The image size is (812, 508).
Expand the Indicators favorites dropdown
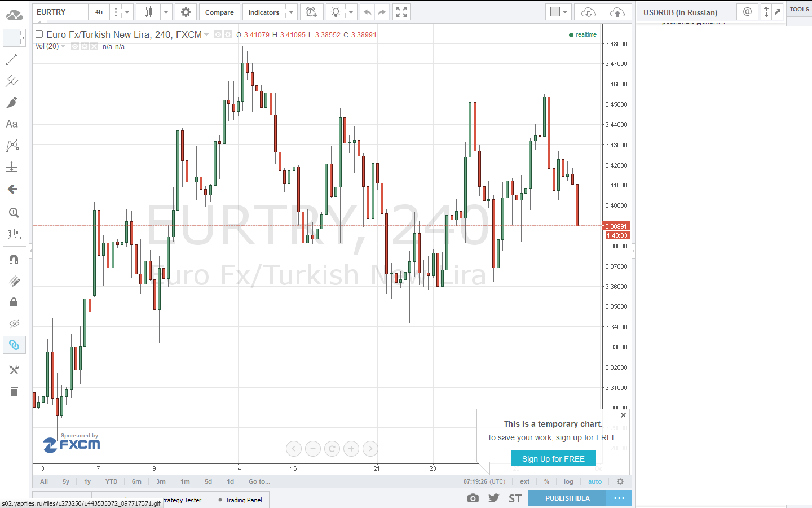(291, 12)
